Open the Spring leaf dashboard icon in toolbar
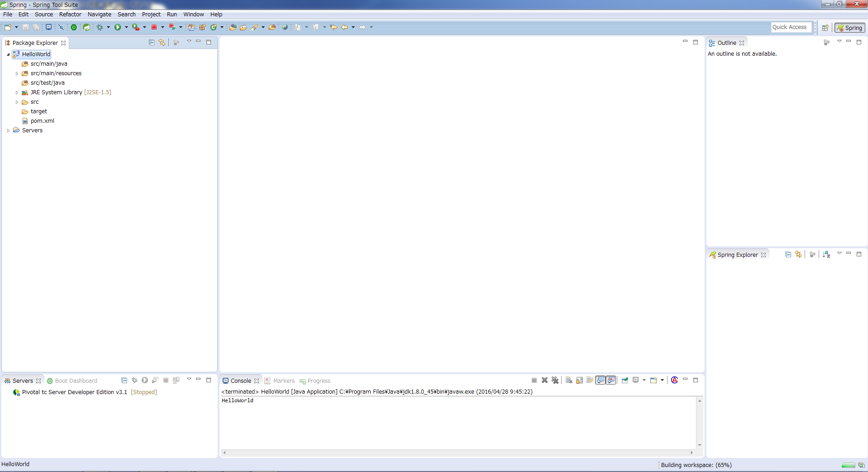The height and width of the screenshot is (472, 868). pyautogui.click(x=86, y=27)
